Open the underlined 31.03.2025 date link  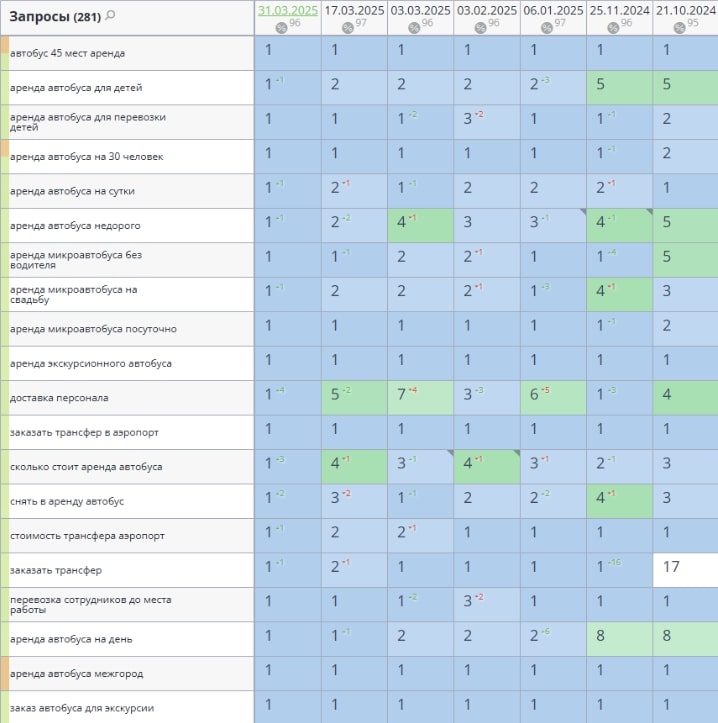click(287, 10)
